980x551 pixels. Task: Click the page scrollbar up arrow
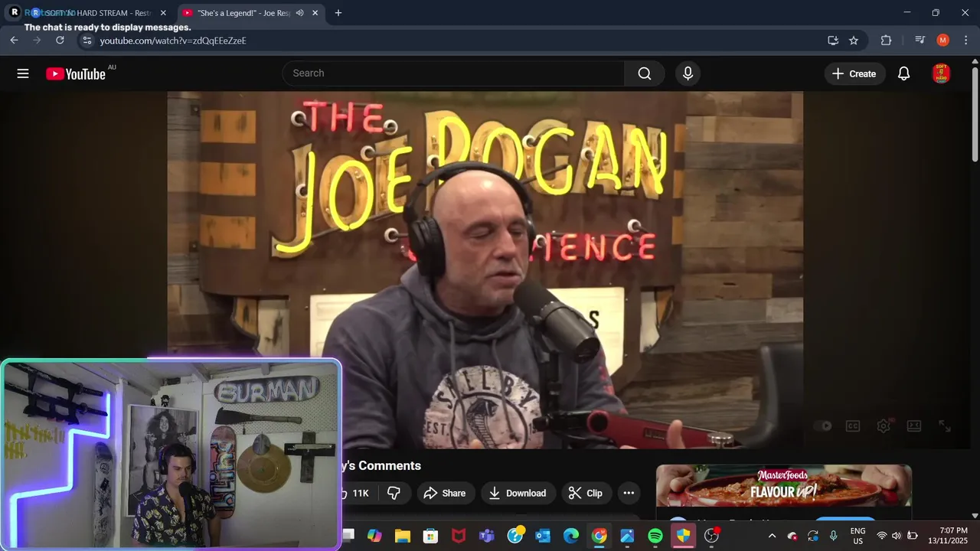click(x=975, y=60)
